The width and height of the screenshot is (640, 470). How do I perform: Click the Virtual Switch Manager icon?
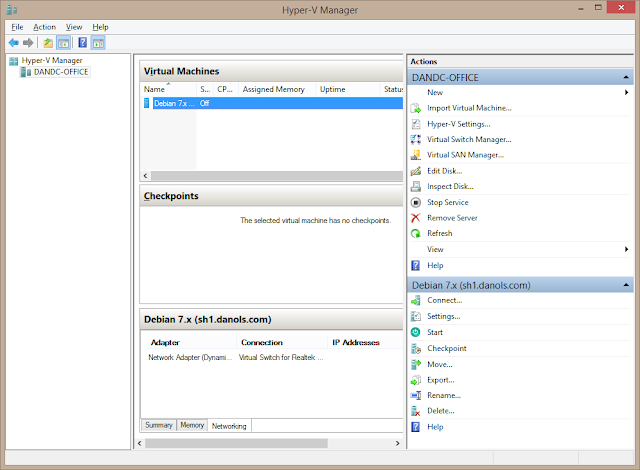click(x=416, y=140)
